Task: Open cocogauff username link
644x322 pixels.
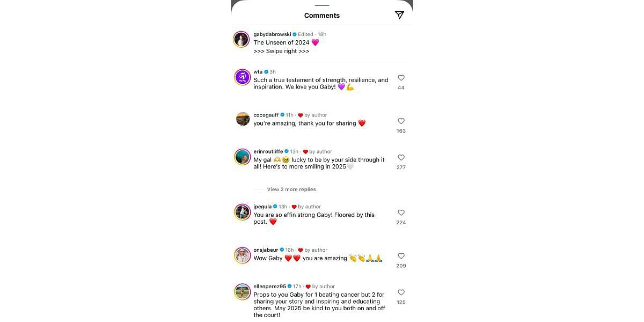Action: coord(266,115)
